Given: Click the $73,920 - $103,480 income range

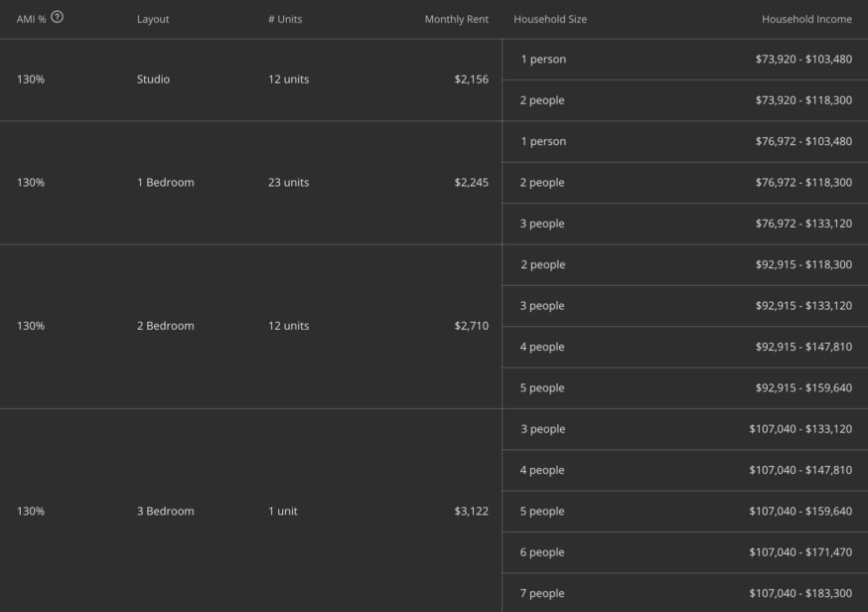Looking at the screenshot, I should [x=802, y=60].
